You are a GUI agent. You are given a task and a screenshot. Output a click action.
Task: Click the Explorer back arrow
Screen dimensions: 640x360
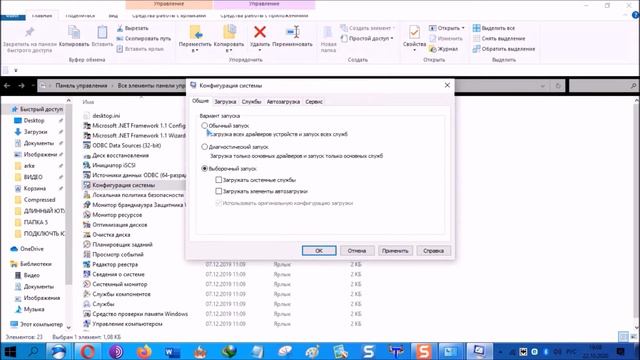click(x=7, y=86)
